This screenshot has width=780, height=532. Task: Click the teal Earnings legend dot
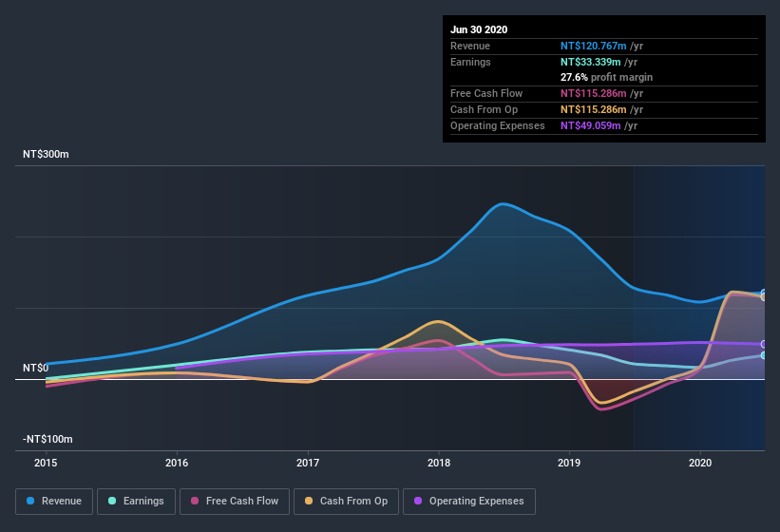pos(113,501)
